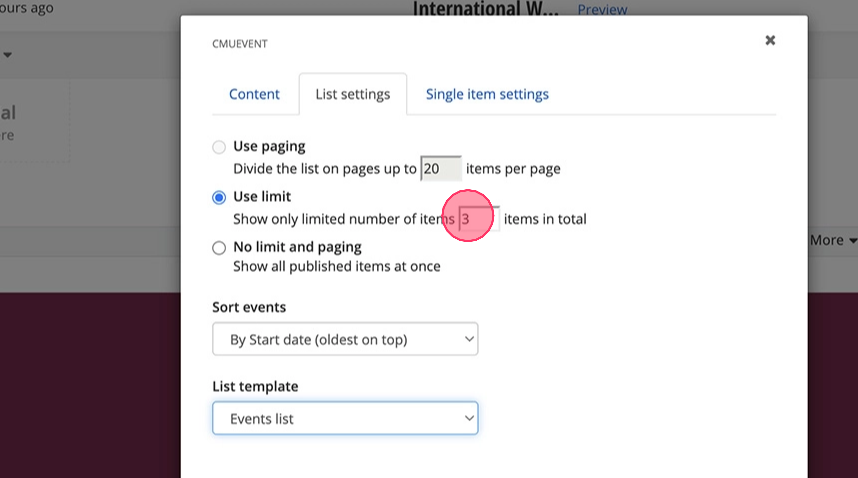Click the CMUEVENT dialog heading

240,44
